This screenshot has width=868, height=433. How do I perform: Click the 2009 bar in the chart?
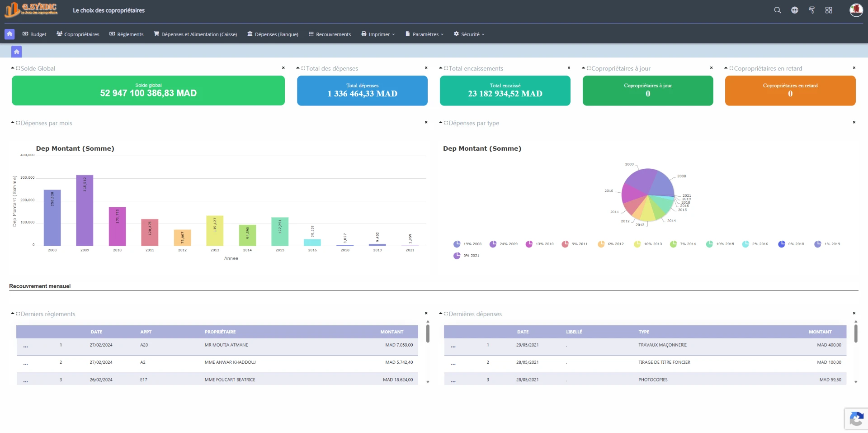(85, 210)
